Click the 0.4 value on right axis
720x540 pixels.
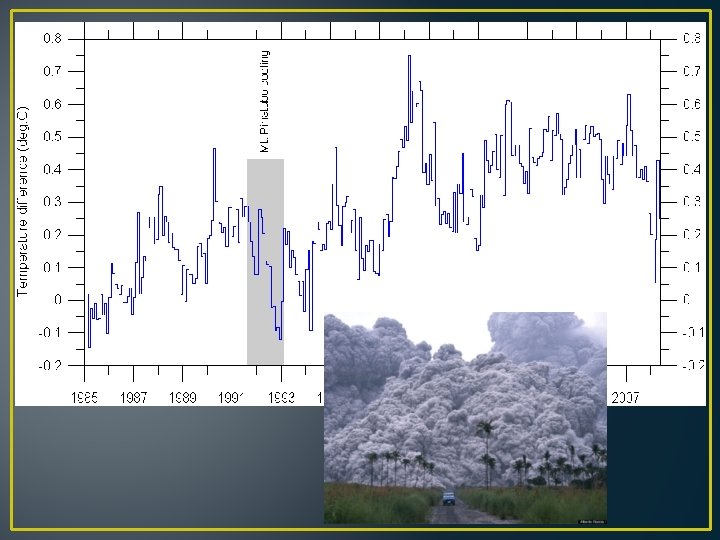[692, 169]
